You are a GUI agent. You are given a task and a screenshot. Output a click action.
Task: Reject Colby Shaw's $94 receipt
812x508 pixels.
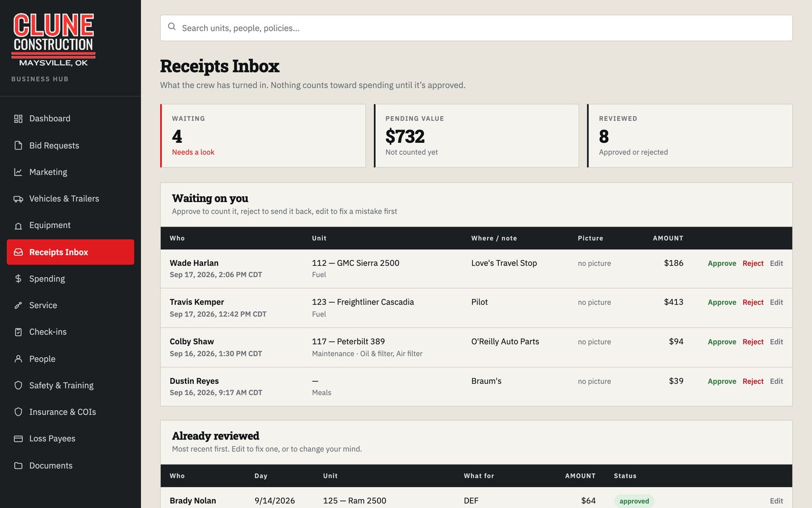tap(753, 342)
